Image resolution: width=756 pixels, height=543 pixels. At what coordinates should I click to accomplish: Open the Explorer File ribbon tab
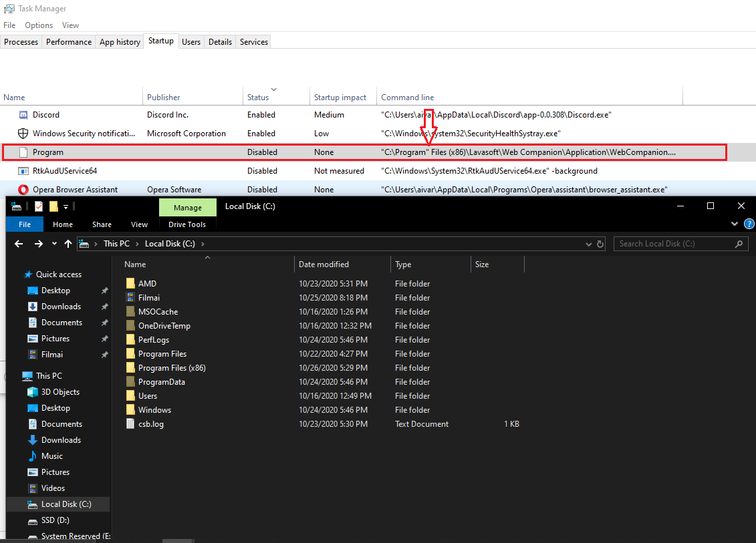pyautogui.click(x=25, y=224)
